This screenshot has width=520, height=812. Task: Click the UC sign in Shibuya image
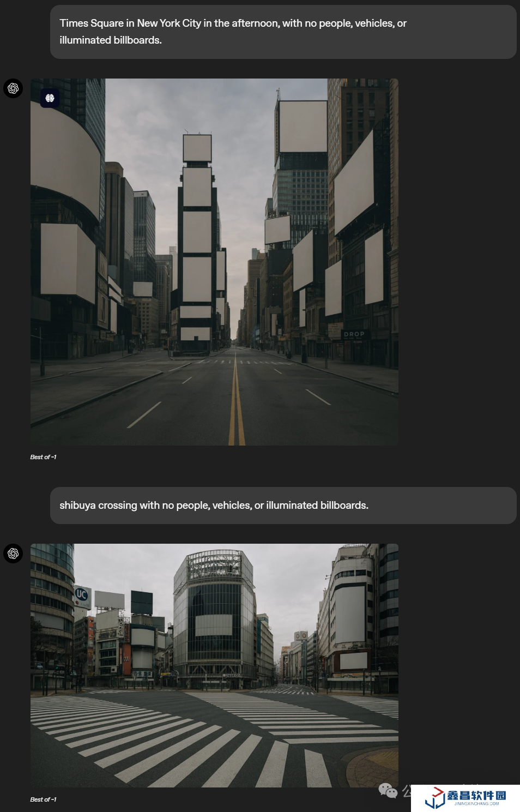[82, 594]
